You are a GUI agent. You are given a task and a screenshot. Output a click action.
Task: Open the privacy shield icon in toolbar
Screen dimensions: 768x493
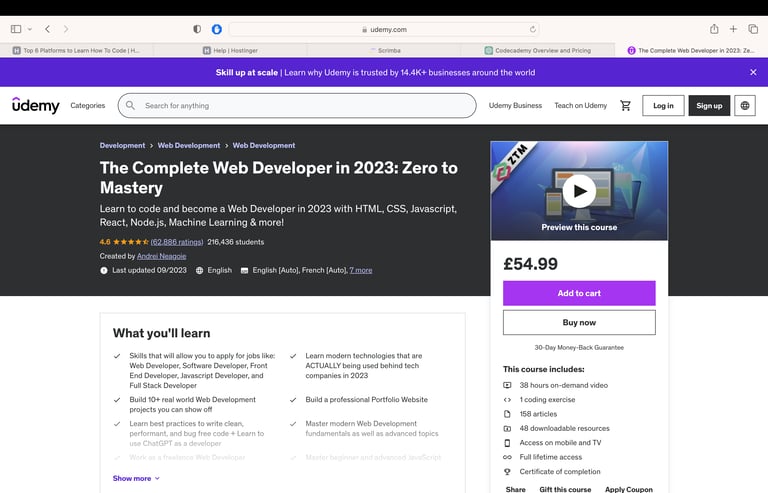197,29
